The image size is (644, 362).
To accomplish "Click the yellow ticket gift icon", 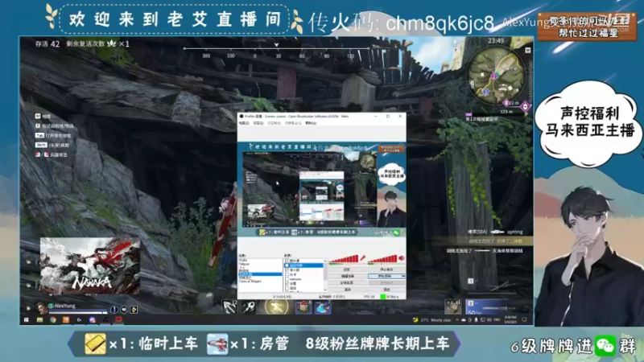I will point(95,344).
